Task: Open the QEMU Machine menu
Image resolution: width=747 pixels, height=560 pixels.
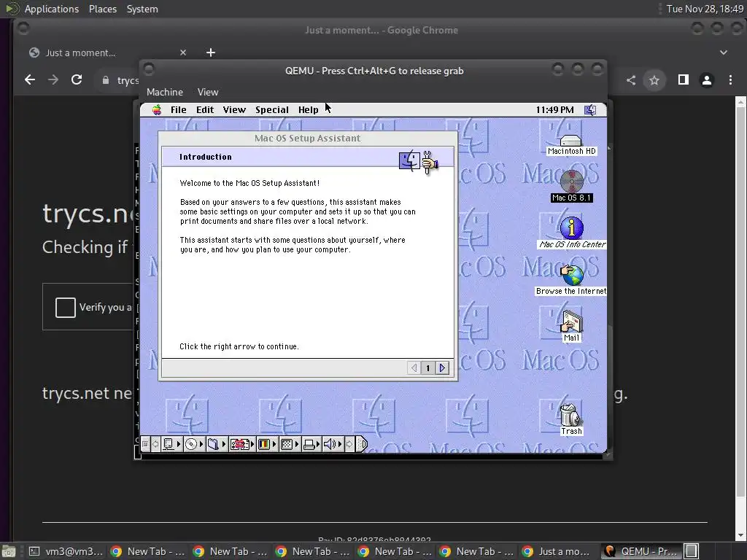Action: pyautogui.click(x=164, y=92)
